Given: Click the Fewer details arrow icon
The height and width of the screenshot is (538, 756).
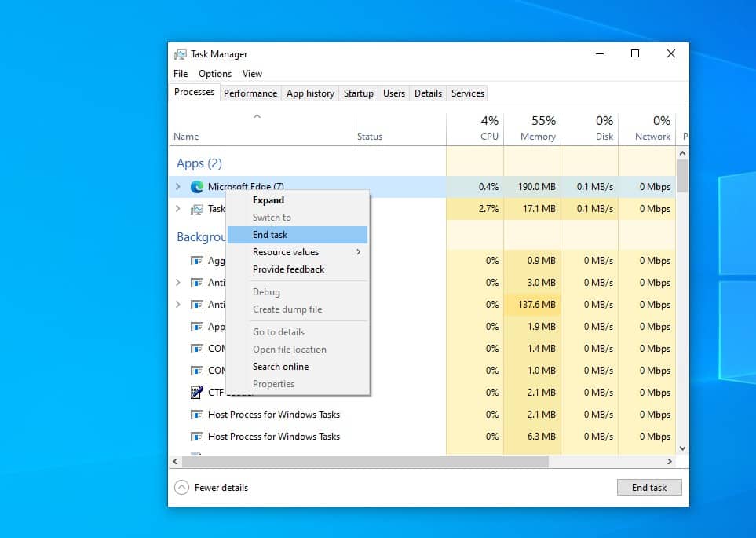Looking at the screenshot, I should (x=182, y=487).
